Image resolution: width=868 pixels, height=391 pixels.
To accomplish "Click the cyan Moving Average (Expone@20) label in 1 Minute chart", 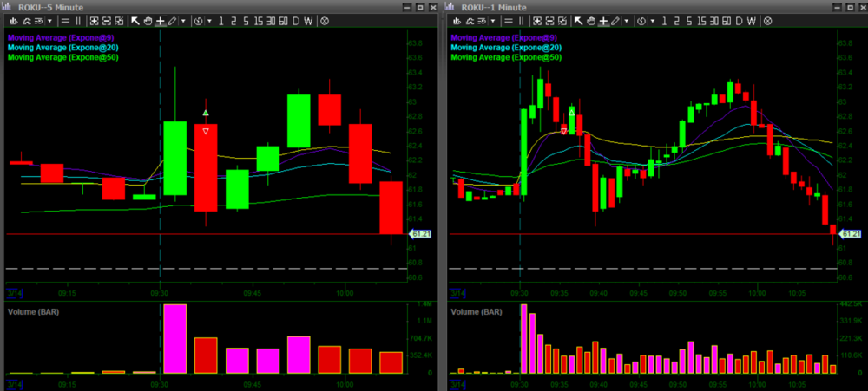I will (506, 48).
